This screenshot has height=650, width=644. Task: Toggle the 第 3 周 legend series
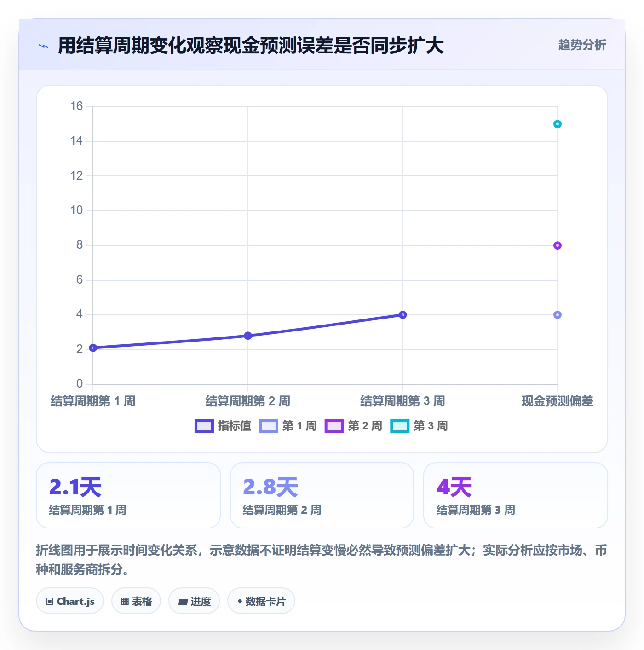pyautogui.click(x=419, y=426)
